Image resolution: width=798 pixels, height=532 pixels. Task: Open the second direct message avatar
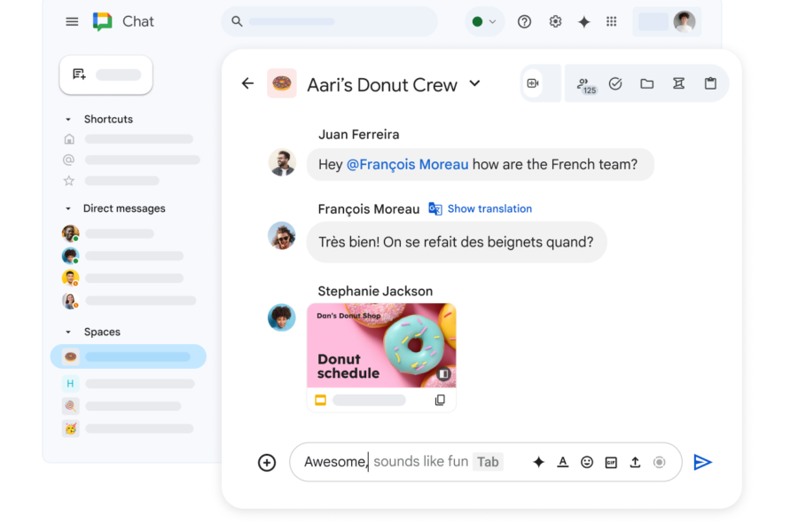click(x=70, y=255)
